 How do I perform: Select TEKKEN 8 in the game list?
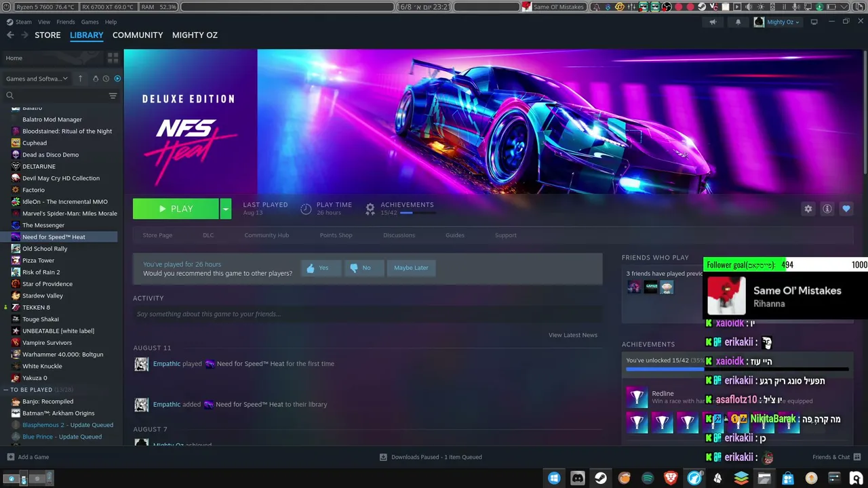[36, 307]
